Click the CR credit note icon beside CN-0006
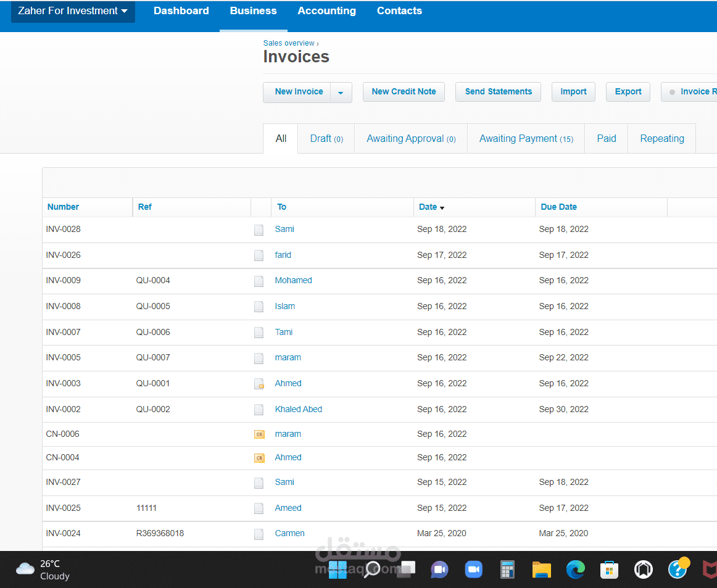 [259, 434]
